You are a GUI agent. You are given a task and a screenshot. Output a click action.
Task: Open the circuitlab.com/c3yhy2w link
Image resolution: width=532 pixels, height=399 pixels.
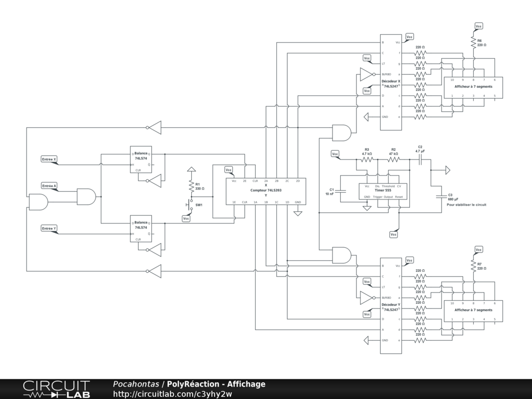click(x=172, y=394)
